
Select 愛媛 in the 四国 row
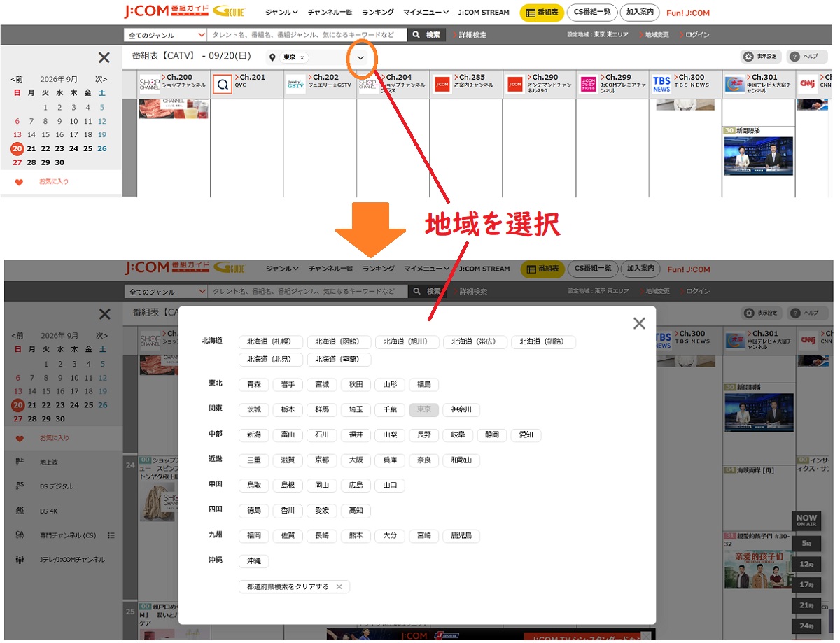[x=321, y=511]
